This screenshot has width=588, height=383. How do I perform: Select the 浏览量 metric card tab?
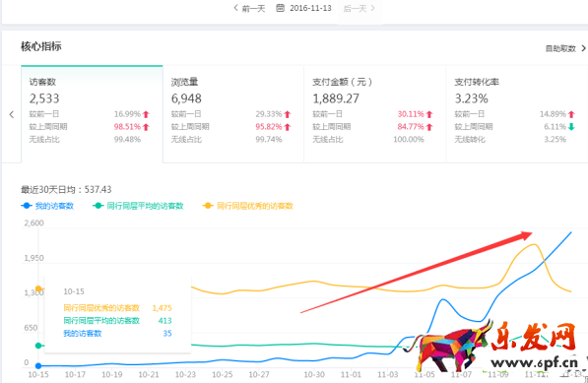coord(233,114)
